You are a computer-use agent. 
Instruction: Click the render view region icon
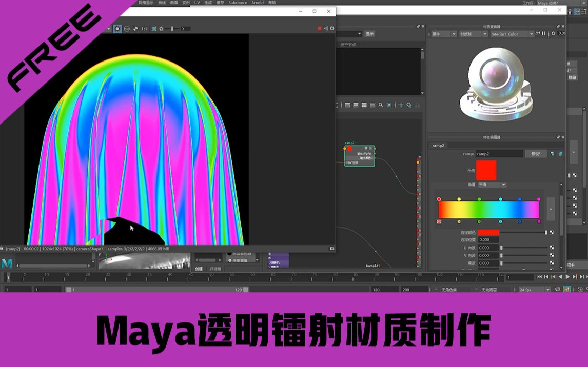(154, 29)
